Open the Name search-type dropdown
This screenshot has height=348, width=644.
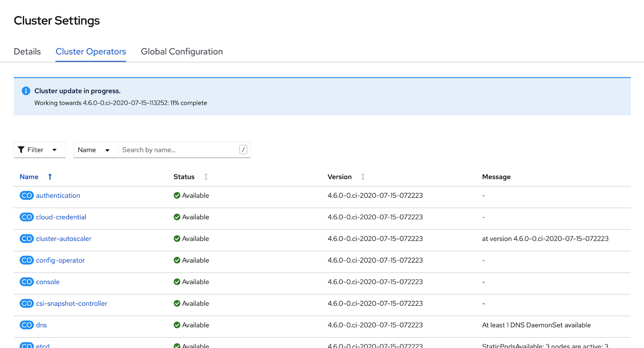(x=96, y=150)
